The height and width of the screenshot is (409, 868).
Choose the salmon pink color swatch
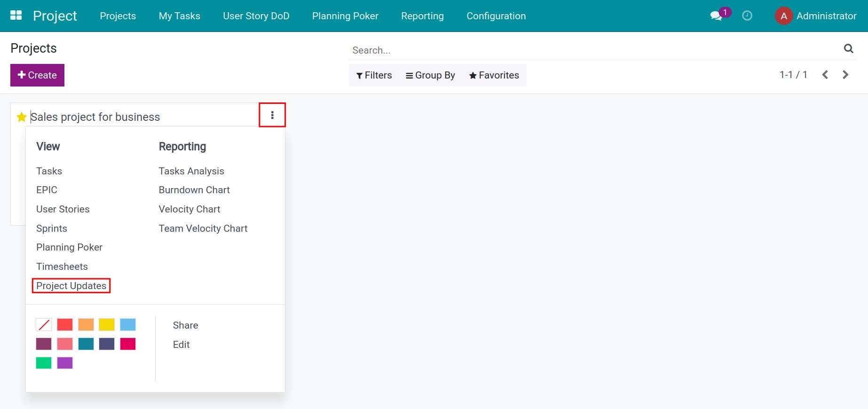pos(65,344)
